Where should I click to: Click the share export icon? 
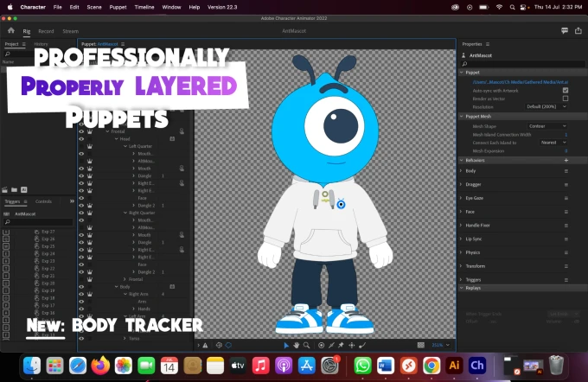pos(578,31)
